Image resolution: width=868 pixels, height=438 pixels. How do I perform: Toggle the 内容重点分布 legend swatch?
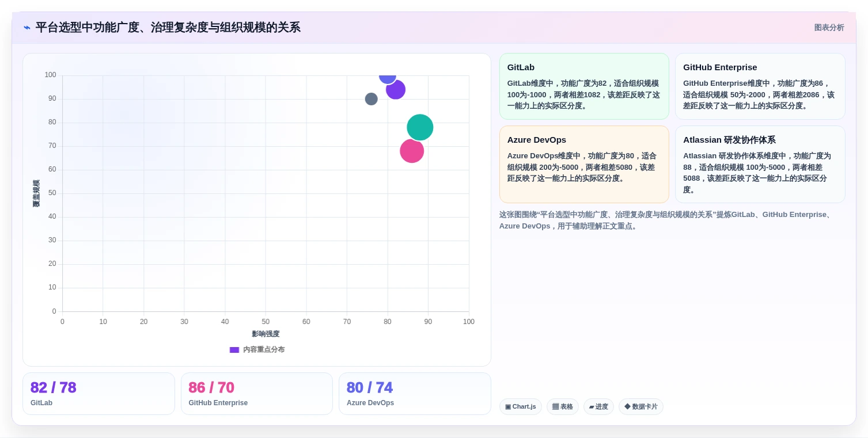click(x=234, y=350)
